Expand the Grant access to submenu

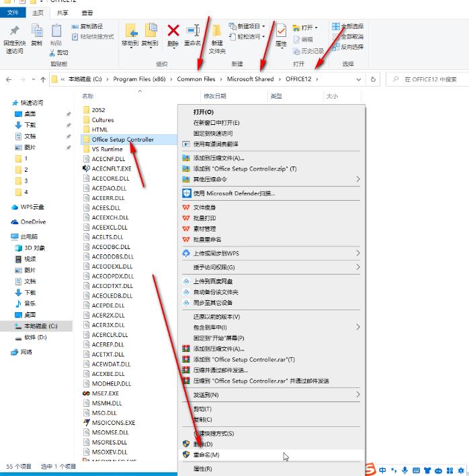pyautogui.click(x=358, y=267)
